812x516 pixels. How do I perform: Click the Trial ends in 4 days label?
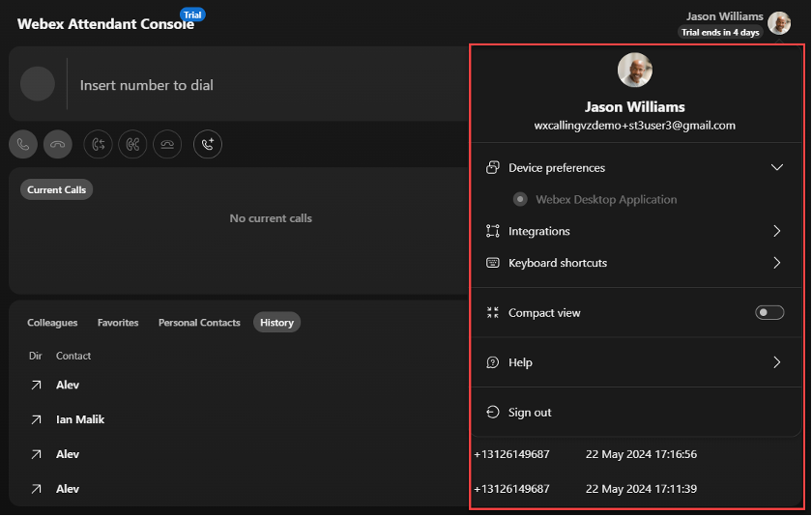720,32
